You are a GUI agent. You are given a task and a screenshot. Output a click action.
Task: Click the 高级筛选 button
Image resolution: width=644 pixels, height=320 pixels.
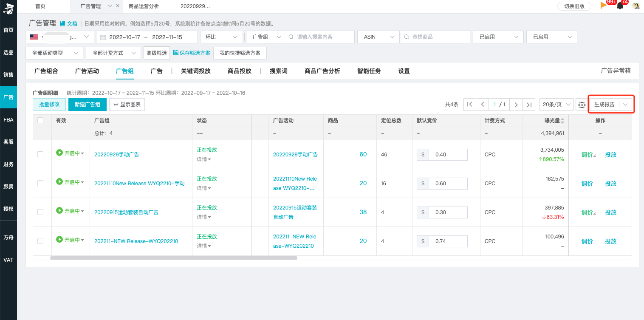tap(157, 53)
